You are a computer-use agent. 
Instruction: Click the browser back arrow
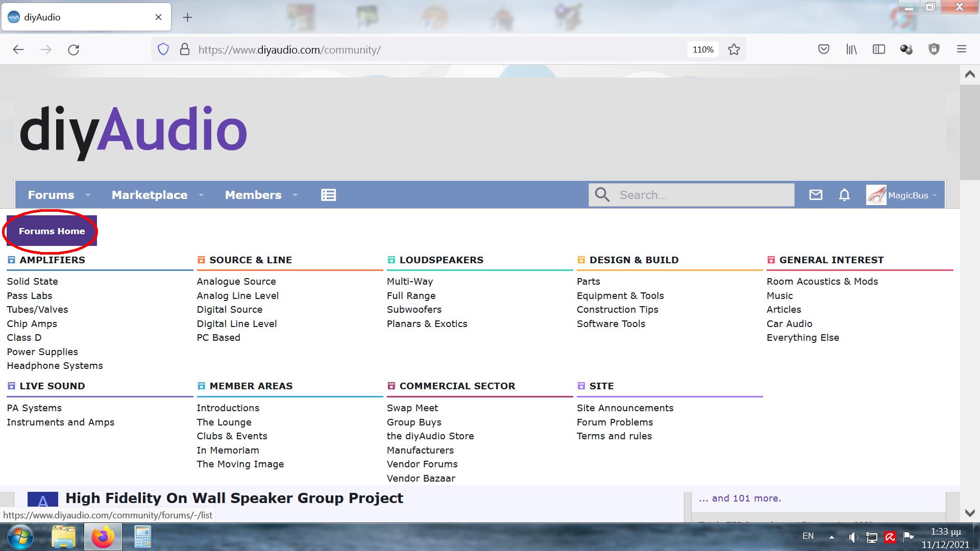18,49
